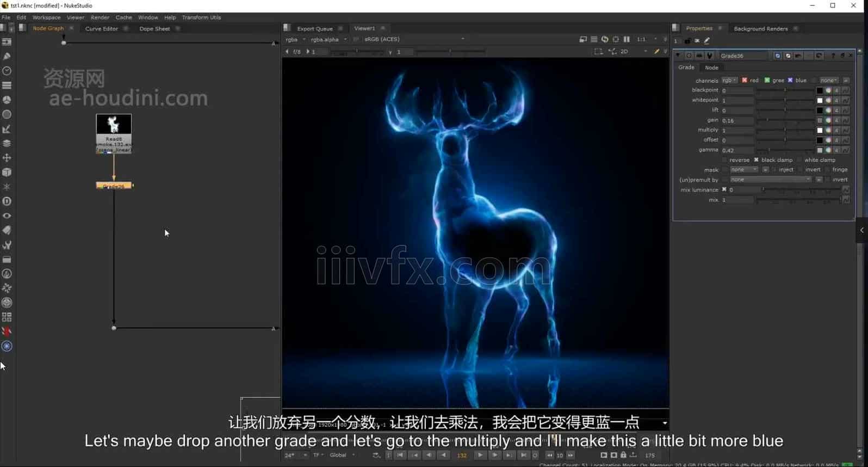The width and height of the screenshot is (868, 467).
Task: Click the multiply color wheel icon
Action: [x=828, y=130]
